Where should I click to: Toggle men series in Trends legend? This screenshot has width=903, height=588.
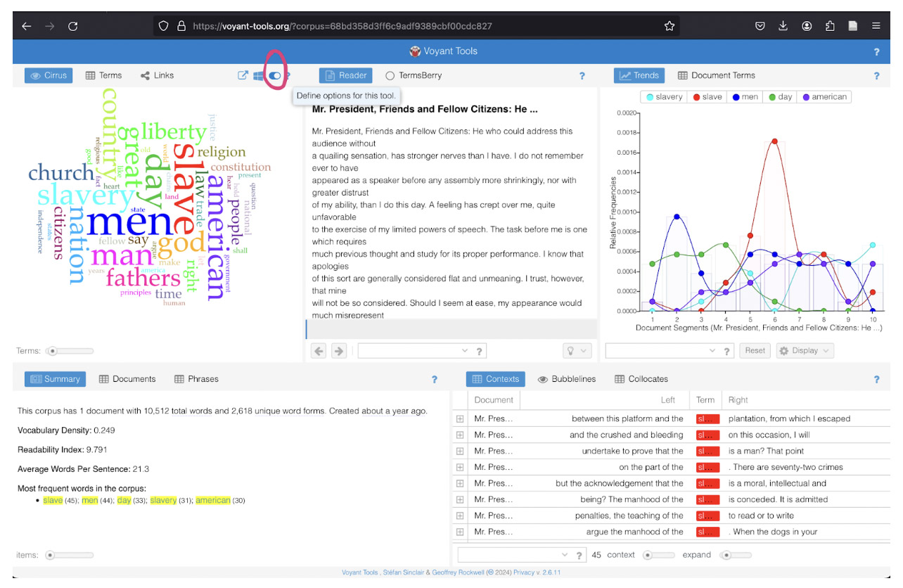tap(745, 97)
